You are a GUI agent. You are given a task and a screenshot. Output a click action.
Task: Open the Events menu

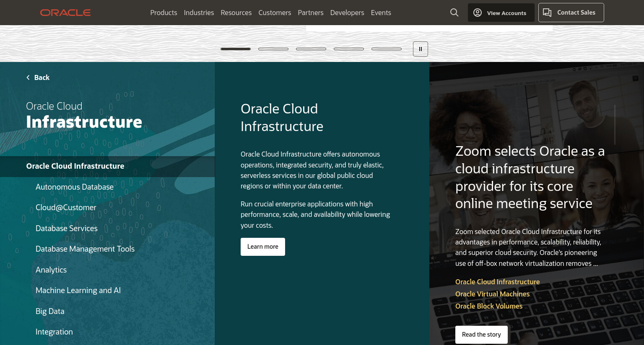(x=381, y=13)
